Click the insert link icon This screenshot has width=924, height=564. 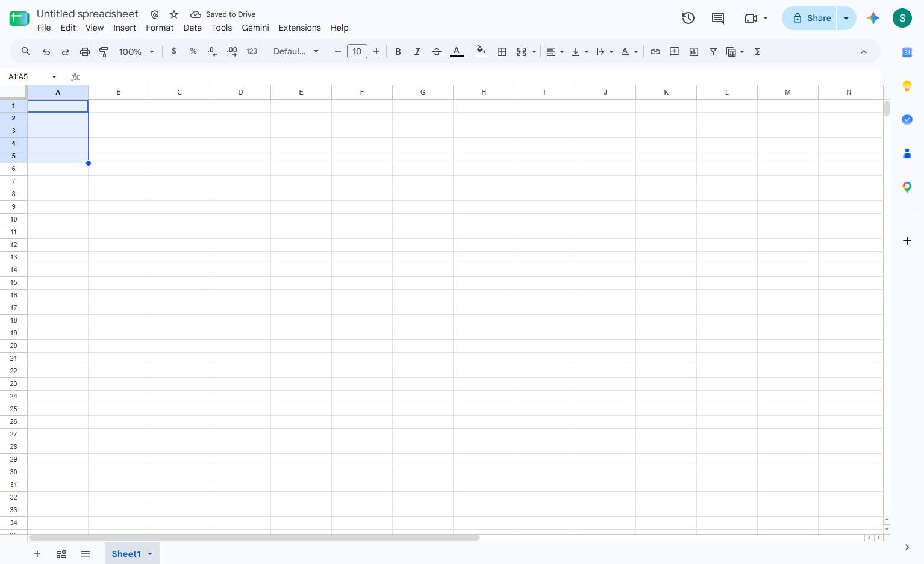point(655,52)
